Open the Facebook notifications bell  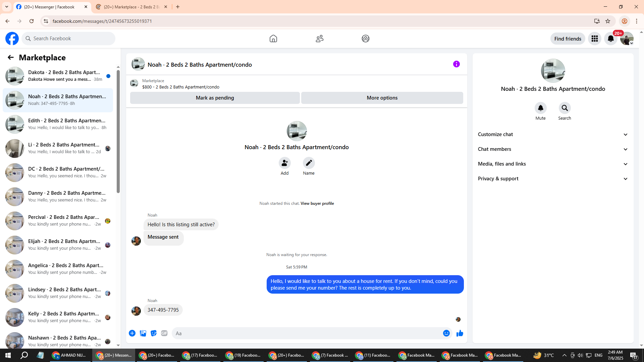[x=610, y=39]
